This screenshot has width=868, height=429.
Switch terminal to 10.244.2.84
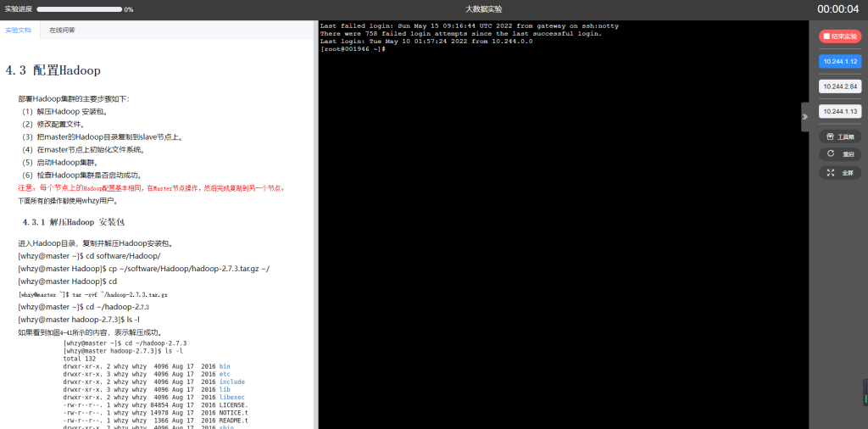(x=840, y=86)
